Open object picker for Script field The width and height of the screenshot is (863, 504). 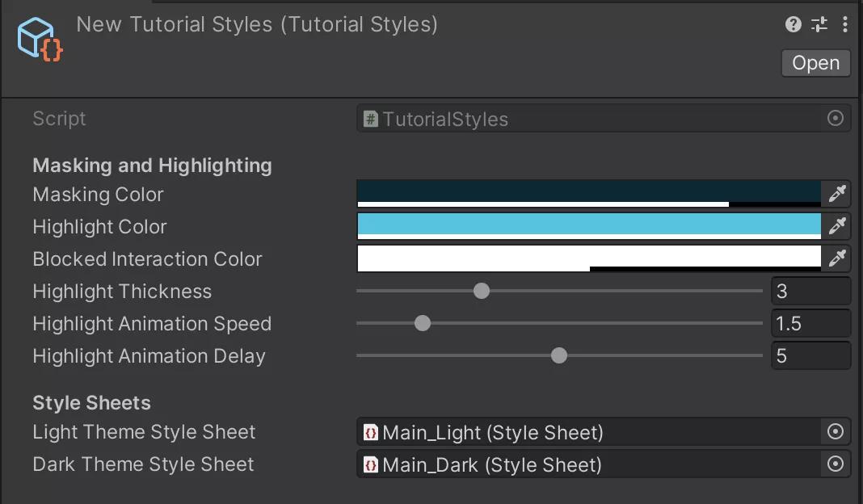click(836, 119)
